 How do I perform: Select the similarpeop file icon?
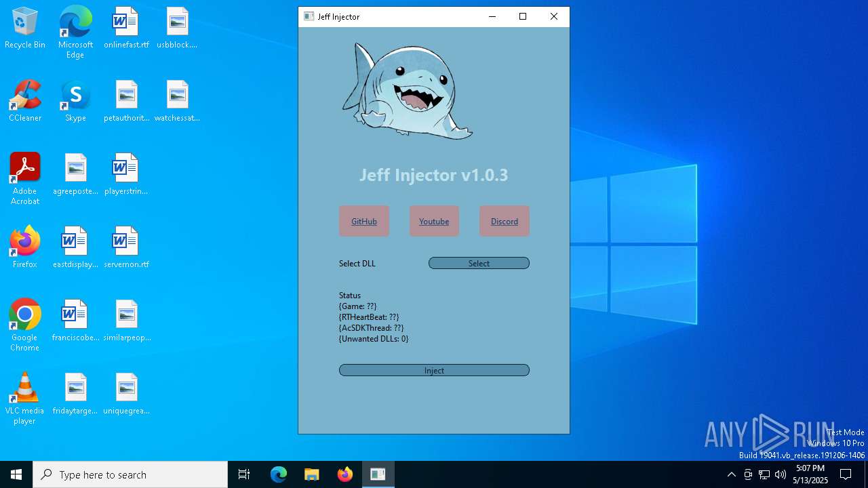coord(126,321)
